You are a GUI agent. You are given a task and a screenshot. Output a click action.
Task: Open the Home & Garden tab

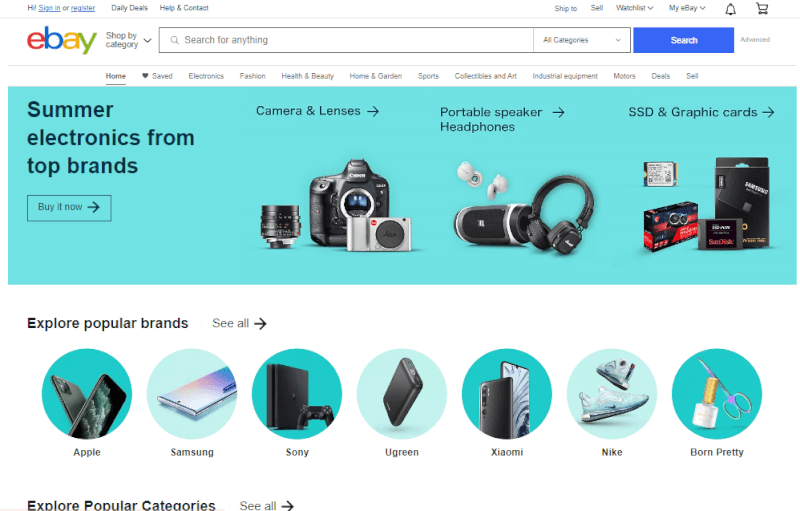pyautogui.click(x=376, y=76)
